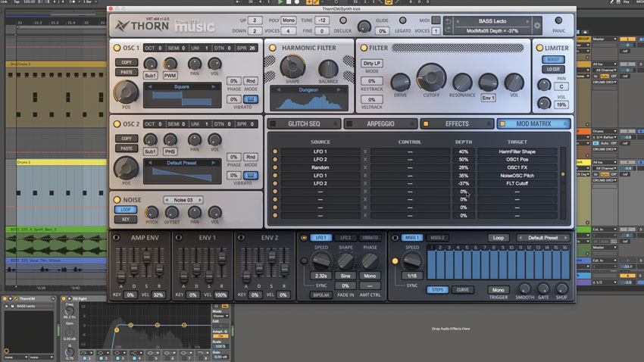Select next harmonic filter after Dungeon

coord(339,89)
